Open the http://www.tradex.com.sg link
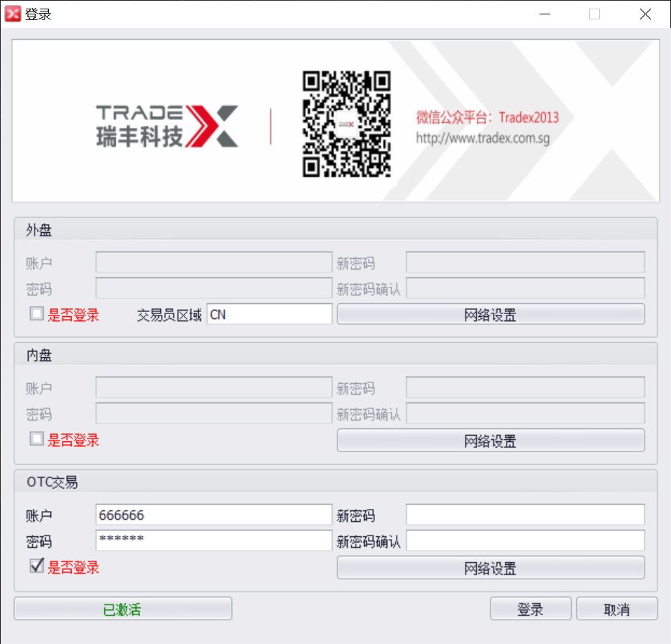The height and width of the screenshot is (644, 671). (482, 138)
